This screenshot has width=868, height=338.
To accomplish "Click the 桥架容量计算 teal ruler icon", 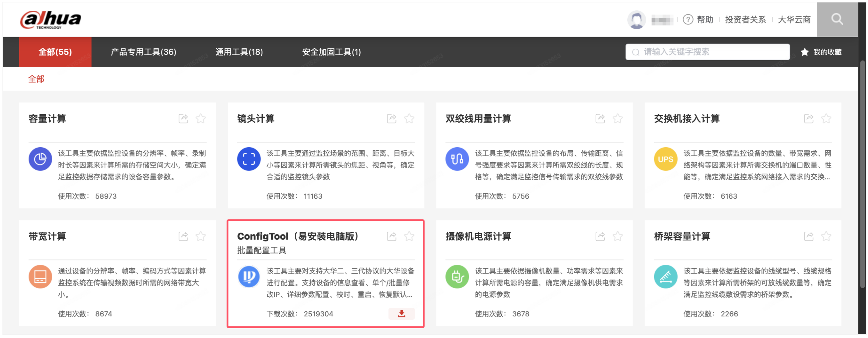I will click(665, 277).
